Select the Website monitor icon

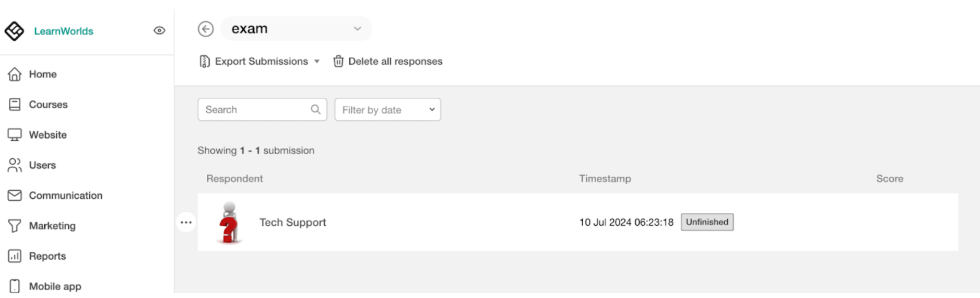pos(15,135)
